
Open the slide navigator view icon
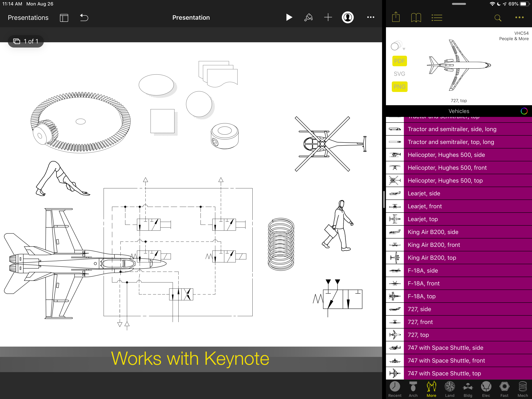[64, 18]
